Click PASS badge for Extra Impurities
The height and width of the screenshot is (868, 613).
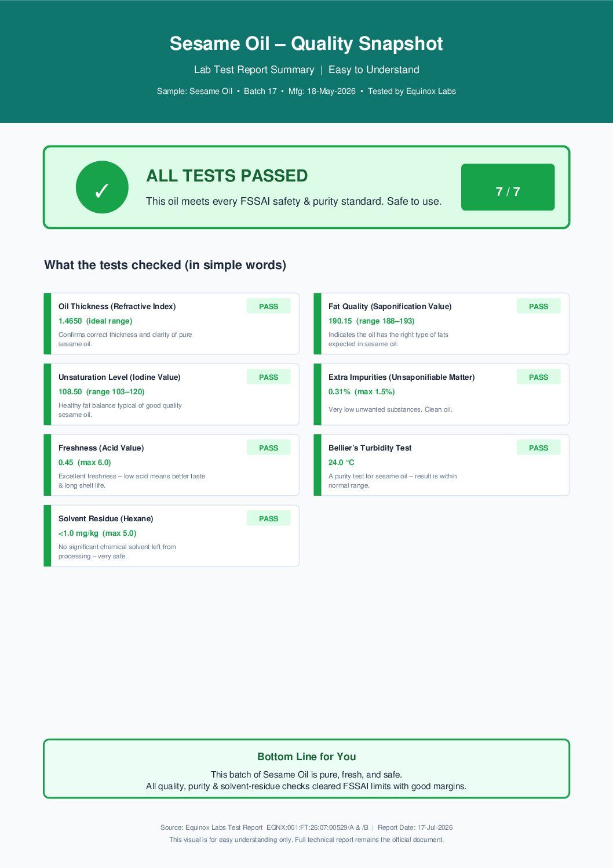pos(538,377)
